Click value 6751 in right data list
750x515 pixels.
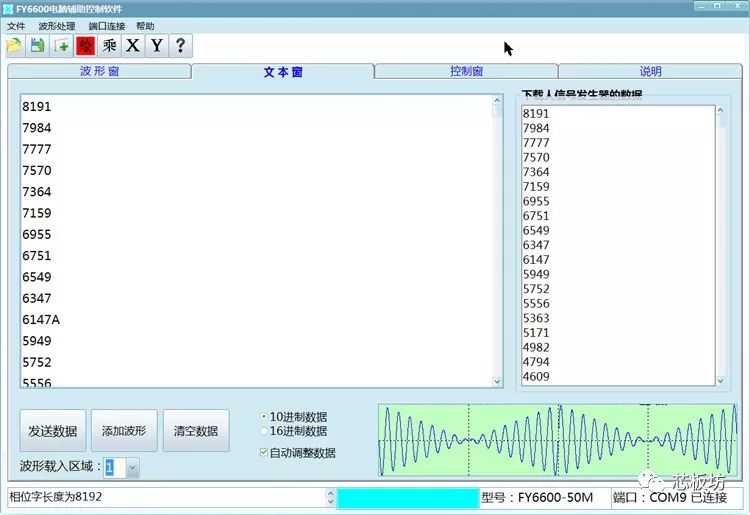tap(536, 216)
